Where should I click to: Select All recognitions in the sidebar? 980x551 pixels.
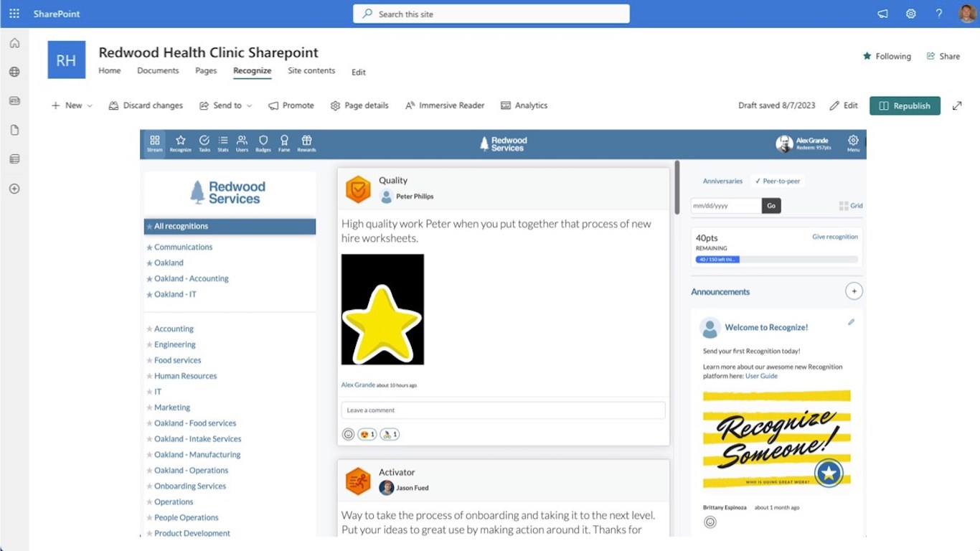click(230, 226)
